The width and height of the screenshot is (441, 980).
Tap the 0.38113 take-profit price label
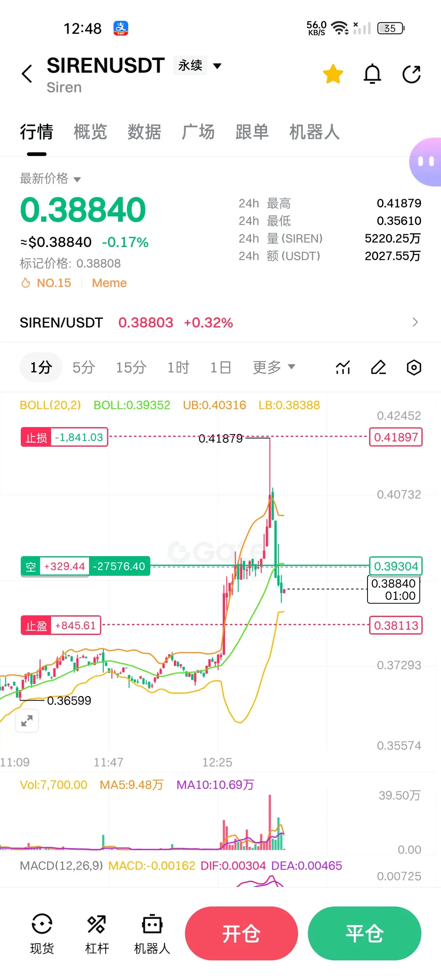point(396,626)
